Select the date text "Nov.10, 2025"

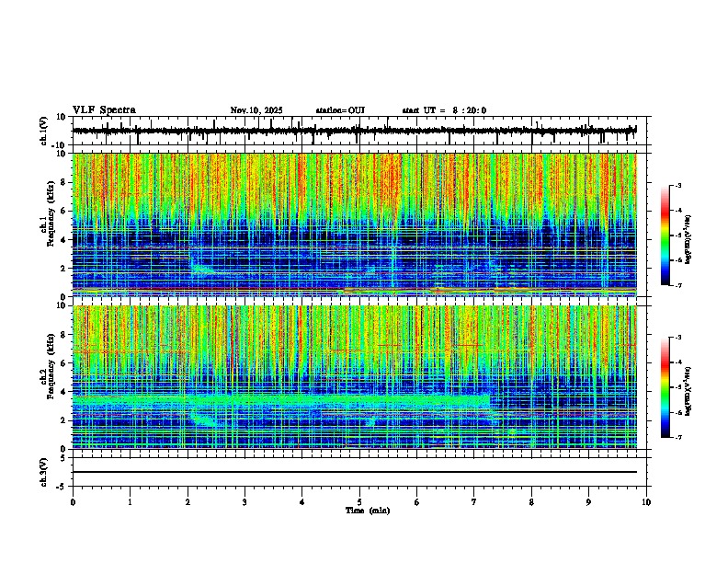tap(256, 110)
